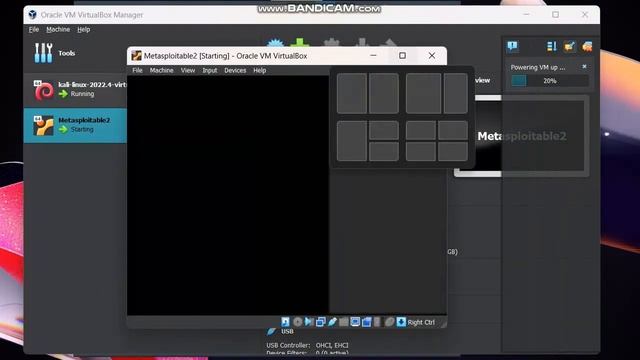
Task: Open File menu of Metasploitable2 window
Action: coord(138,70)
